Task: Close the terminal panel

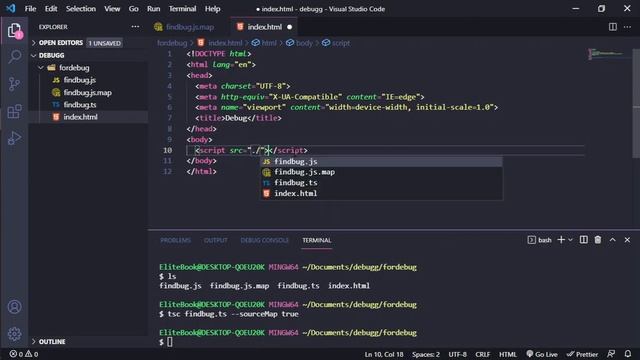Action: 627,240
